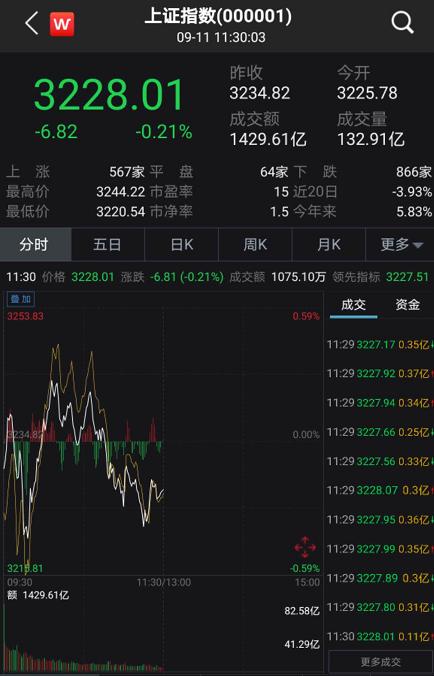Tap 最高价 value 3244.22

pos(120,192)
